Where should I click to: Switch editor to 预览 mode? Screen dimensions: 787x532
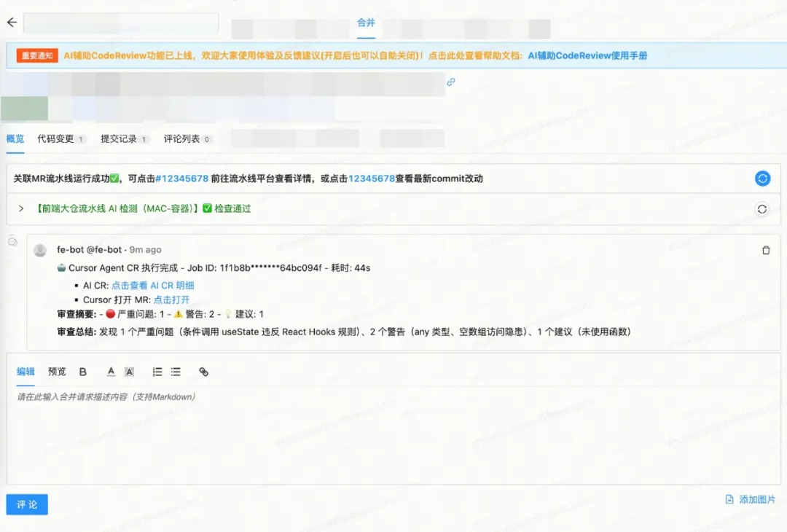(x=57, y=372)
